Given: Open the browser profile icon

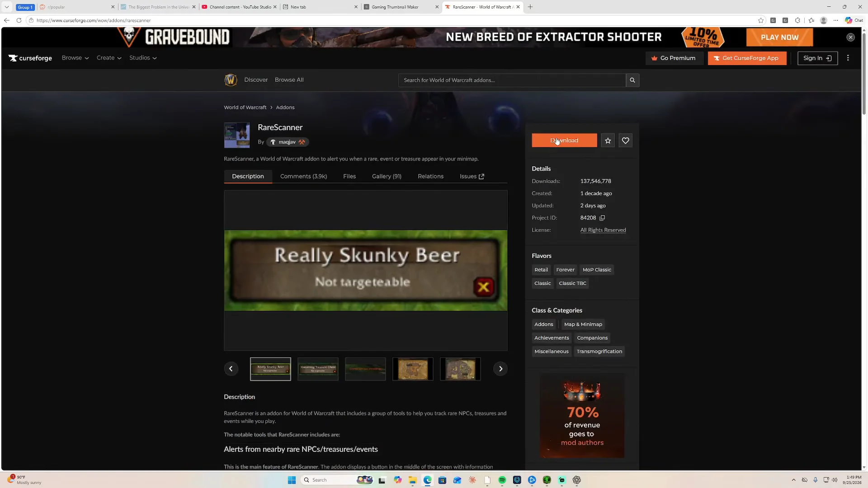Looking at the screenshot, I should pyautogui.click(x=824, y=20).
